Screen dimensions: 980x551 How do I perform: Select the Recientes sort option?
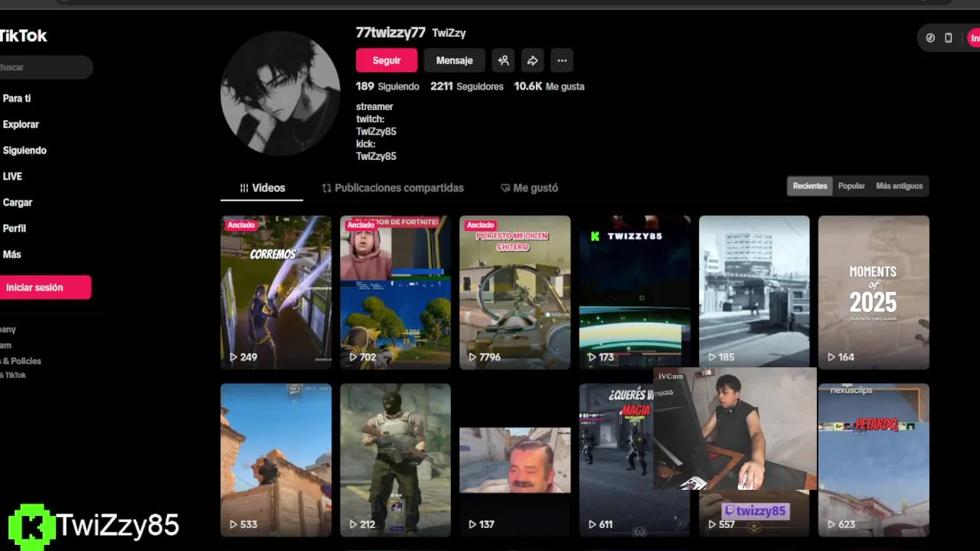(810, 186)
